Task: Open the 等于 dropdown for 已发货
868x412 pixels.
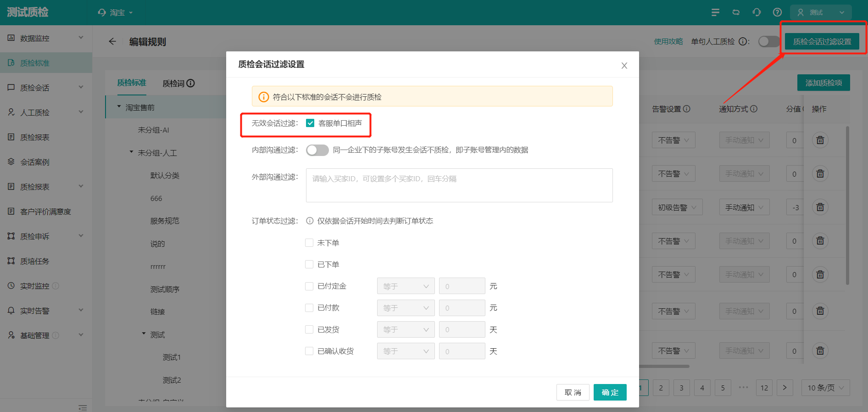Action: coord(406,329)
